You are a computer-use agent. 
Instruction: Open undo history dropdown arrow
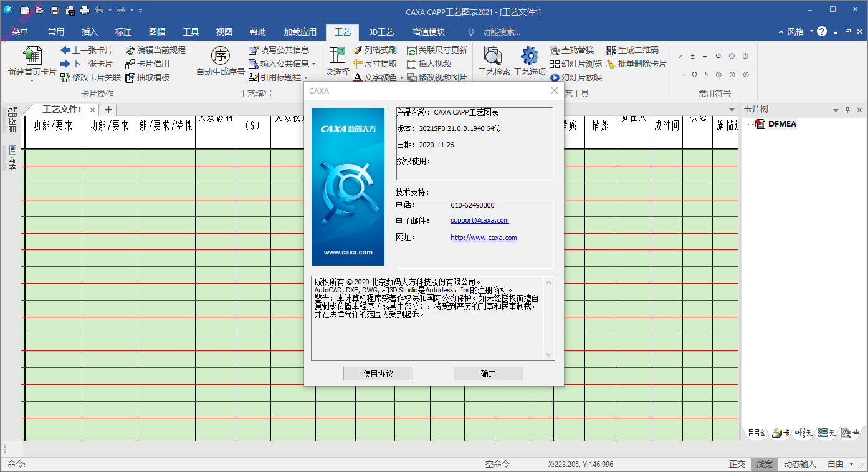(x=110, y=11)
